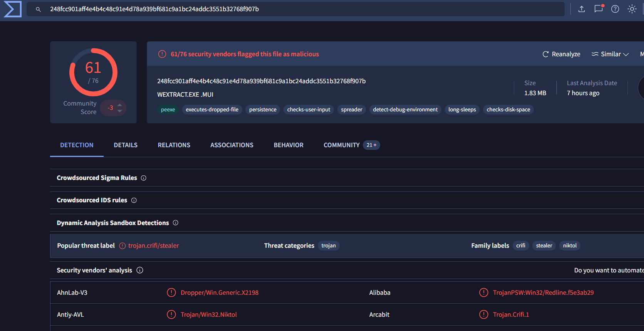Click the stealer family label chip

tap(544, 246)
